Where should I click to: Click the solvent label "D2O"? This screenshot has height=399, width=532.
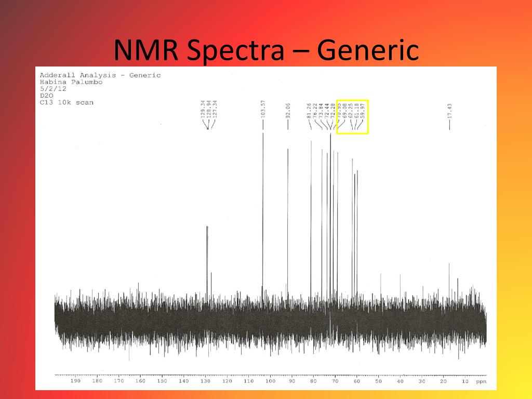point(46,96)
